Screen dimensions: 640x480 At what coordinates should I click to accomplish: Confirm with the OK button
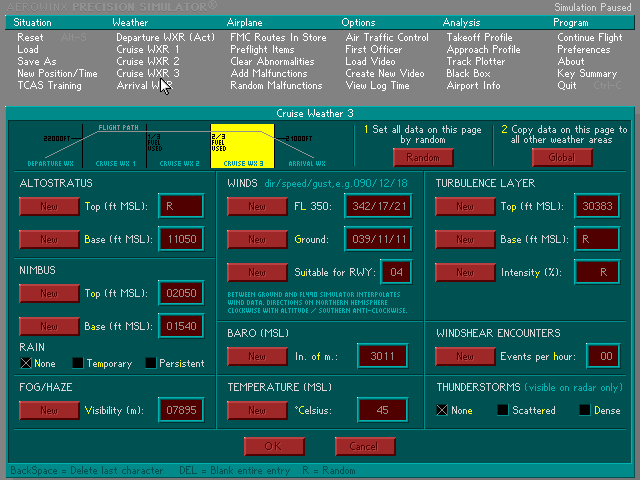point(274,446)
